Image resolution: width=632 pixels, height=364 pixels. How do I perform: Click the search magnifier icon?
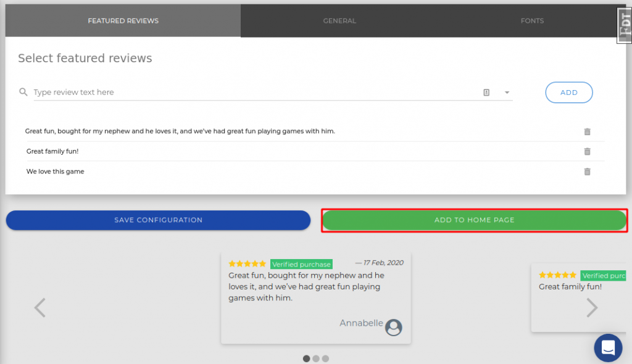23,92
